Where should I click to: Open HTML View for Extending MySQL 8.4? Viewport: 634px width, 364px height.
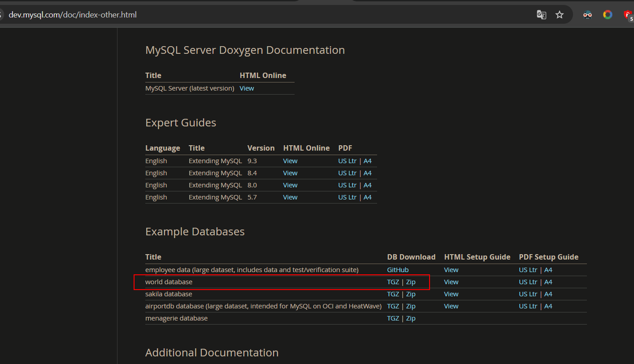pos(290,173)
